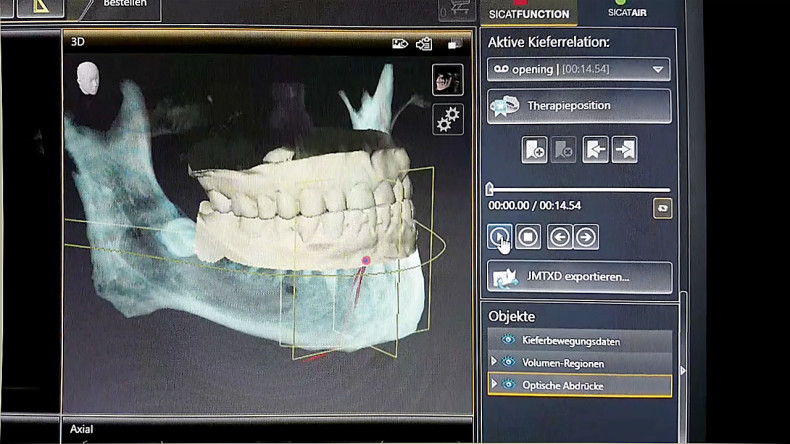Click JMTXD exportieren button

coord(579,277)
